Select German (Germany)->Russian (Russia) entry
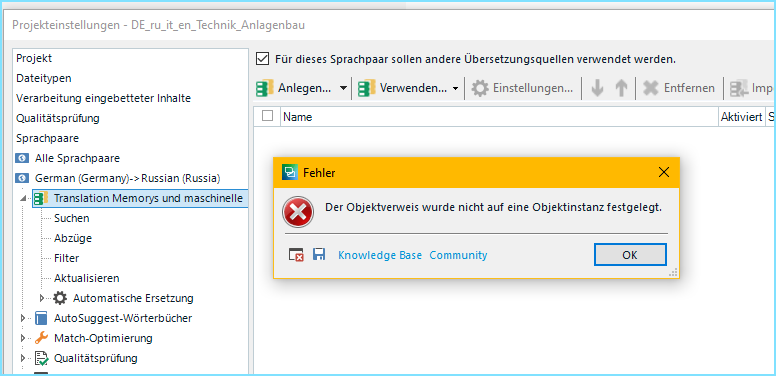776x376 pixels. pos(128,178)
